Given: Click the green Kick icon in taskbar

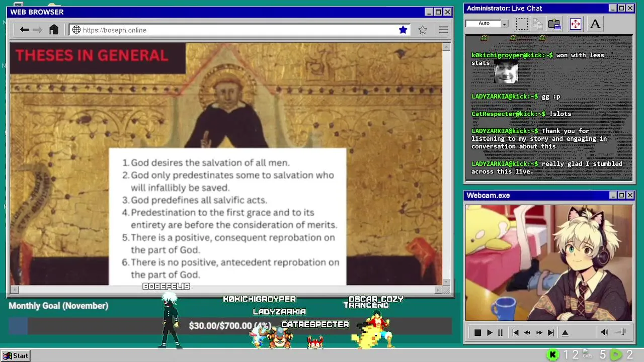Looking at the screenshot, I should point(553,355).
